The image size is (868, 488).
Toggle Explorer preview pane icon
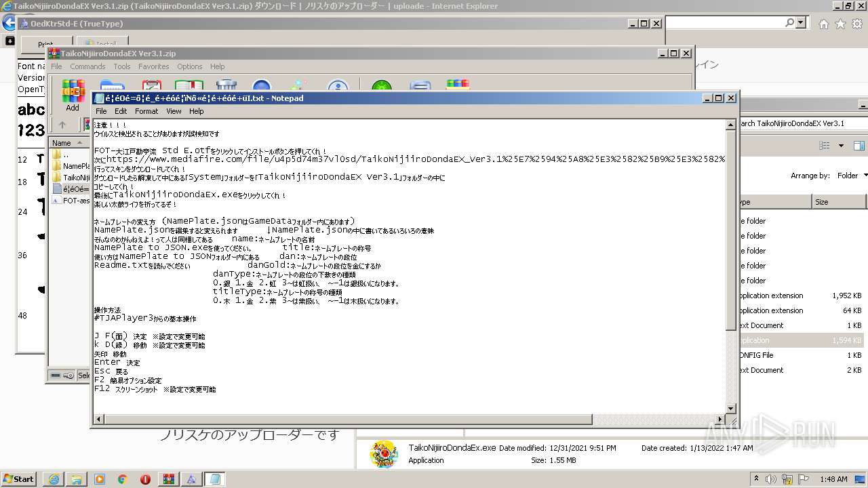click(x=859, y=146)
